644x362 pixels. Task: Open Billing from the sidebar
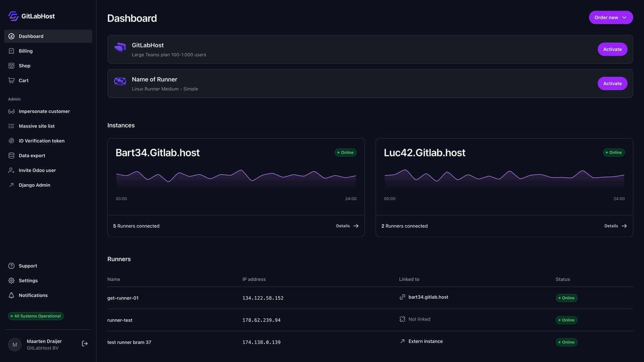click(26, 51)
